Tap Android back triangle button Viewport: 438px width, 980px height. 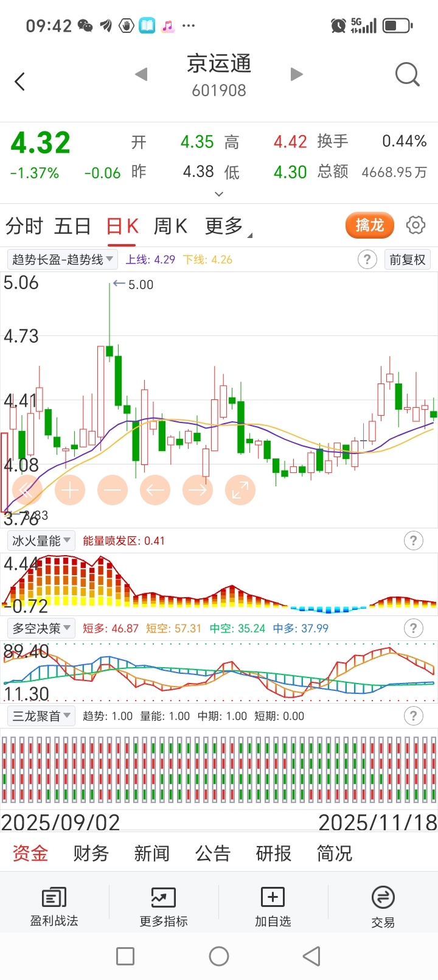tap(311, 956)
